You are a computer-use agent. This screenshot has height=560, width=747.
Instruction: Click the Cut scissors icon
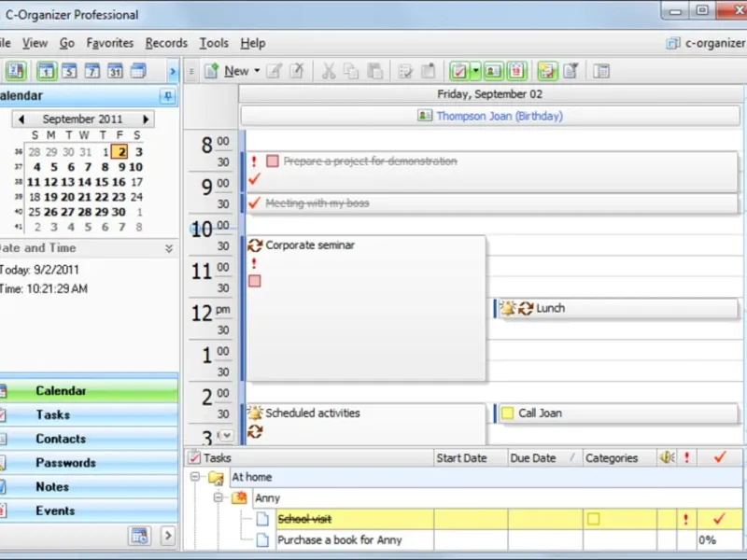(x=329, y=71)
